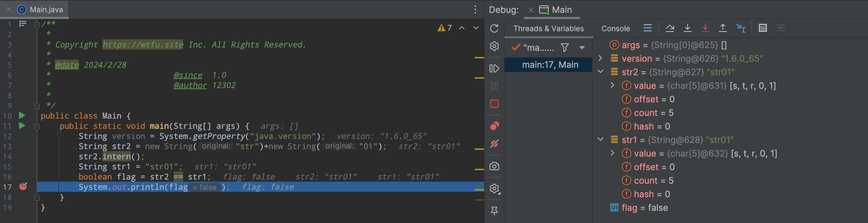
Task: Click the Rerun 'Main' debug icon
Action: tap(494, 28)
